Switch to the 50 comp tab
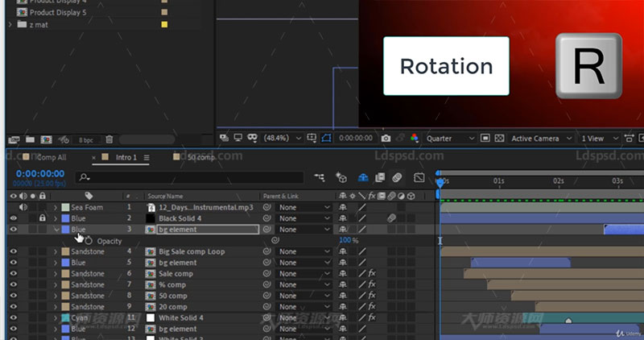This screenshot has height=340, width=644. tap(201, 157)
